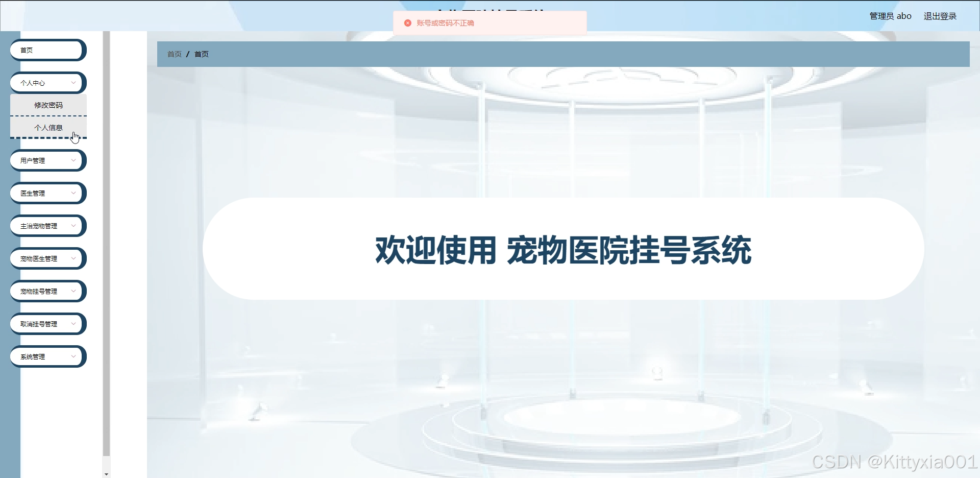The image size is (980, 478).
Task: Open the 首页 sidebar menu item
Action: point(48,50)
